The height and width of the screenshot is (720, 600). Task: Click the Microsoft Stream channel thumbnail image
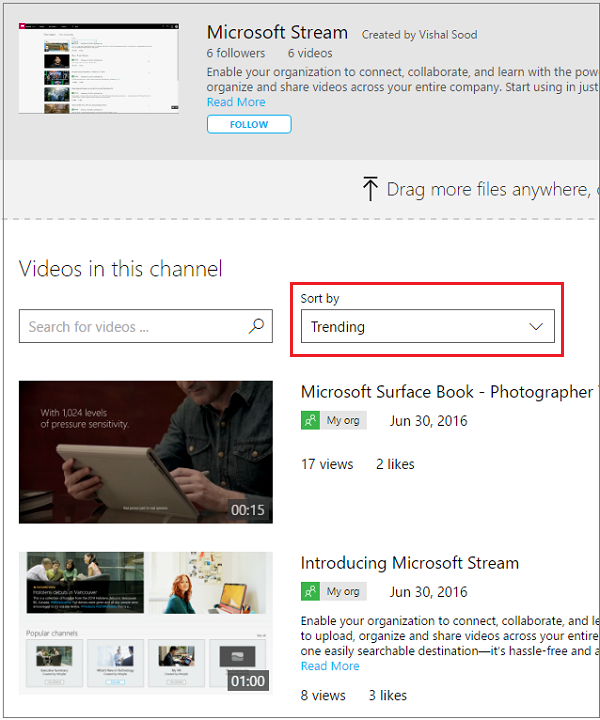[x=99, y=68]
